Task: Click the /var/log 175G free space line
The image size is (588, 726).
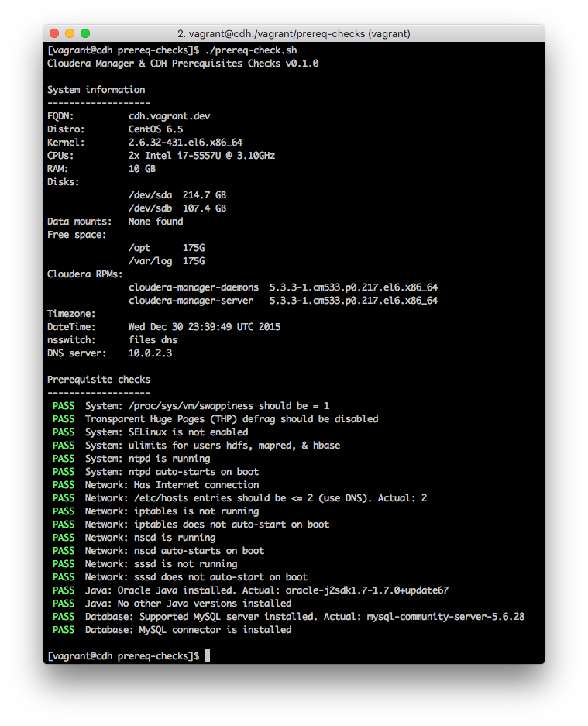Action: pos(167,261)
